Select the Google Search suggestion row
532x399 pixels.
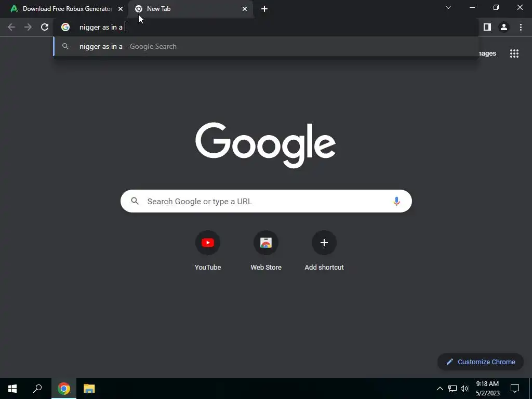(266, 46)
